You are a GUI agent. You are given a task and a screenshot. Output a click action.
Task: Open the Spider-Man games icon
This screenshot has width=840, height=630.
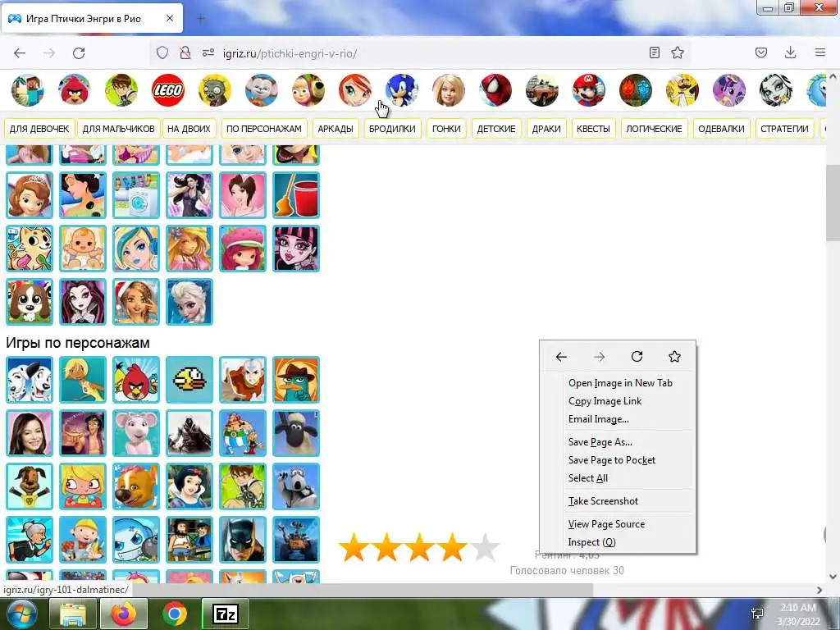pyautogui.click(x=495, y=90)
